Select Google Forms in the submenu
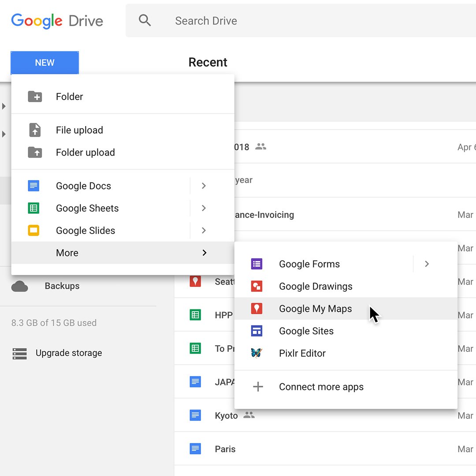The height and width of the screenshot is (476, 476). (324, 264)
